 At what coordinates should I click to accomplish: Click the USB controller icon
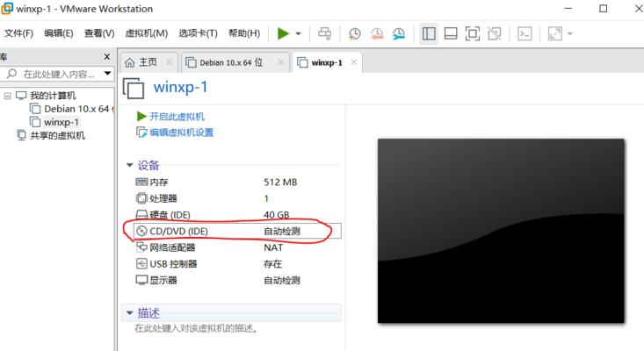141,263
